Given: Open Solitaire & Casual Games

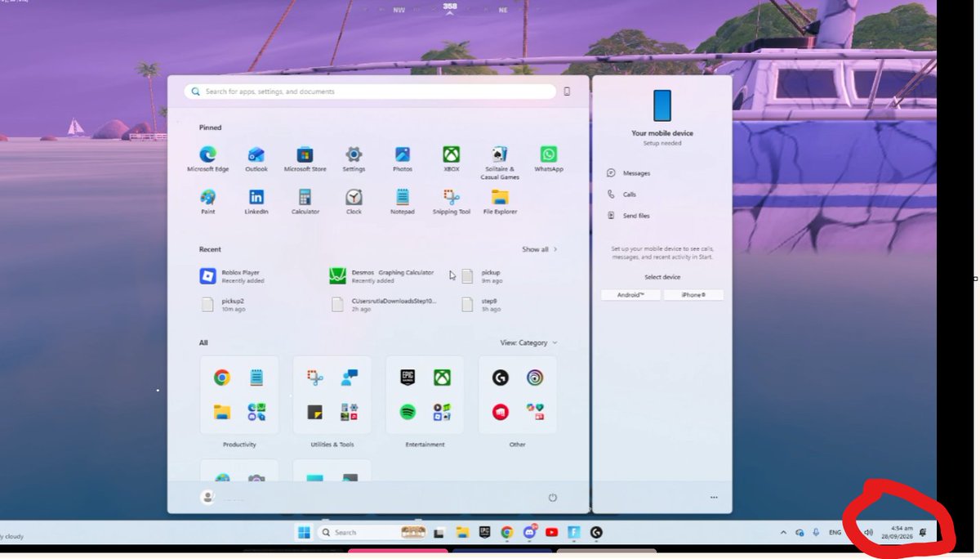Looking at the screenshot, I should pos(500,162).
